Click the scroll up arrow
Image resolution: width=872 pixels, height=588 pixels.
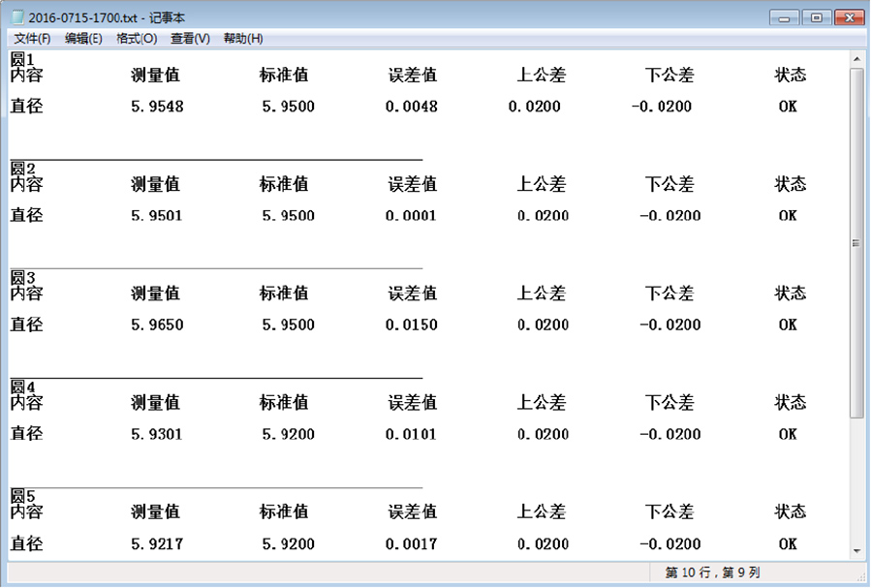tap(856, 59)
